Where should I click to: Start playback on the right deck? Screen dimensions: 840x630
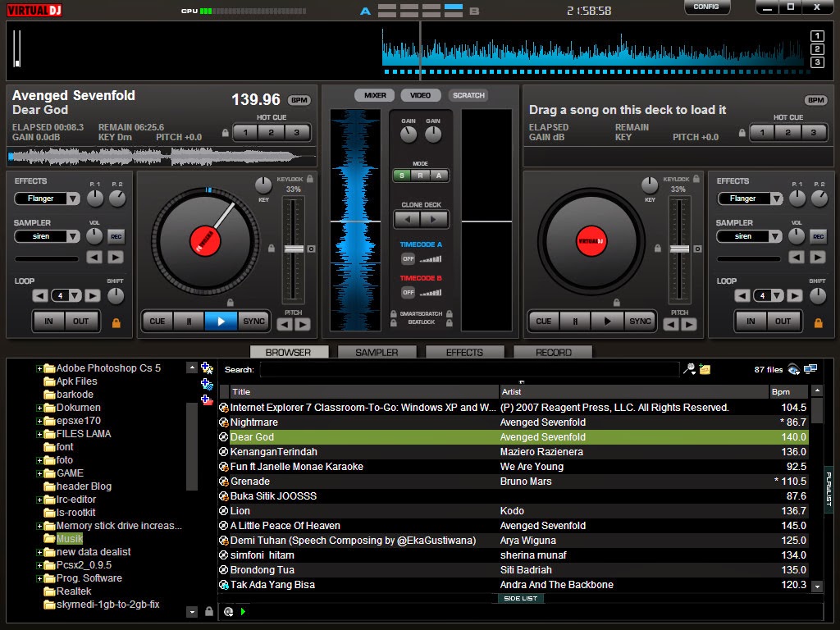tap(607, 322)
